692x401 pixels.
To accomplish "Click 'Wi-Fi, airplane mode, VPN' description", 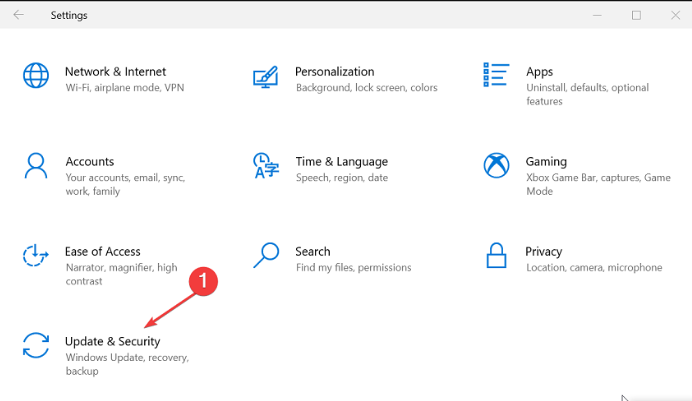I will 125,87.
